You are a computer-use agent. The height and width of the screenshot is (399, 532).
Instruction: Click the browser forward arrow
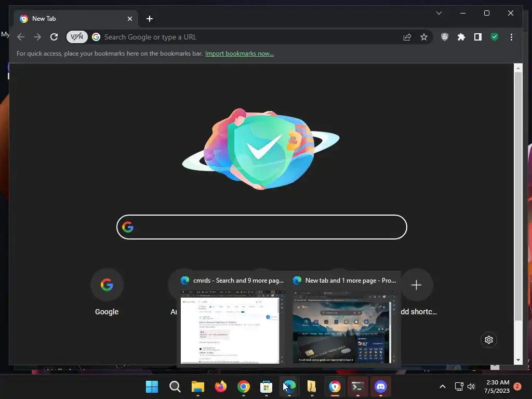[x=37, y=37]
